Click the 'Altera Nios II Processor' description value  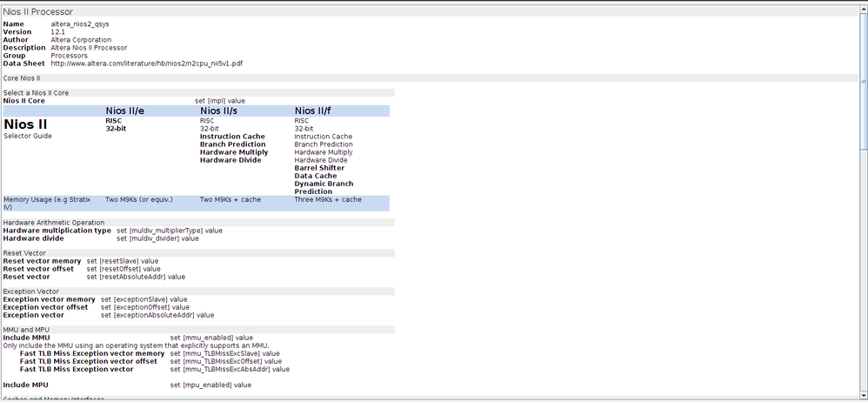89,48
